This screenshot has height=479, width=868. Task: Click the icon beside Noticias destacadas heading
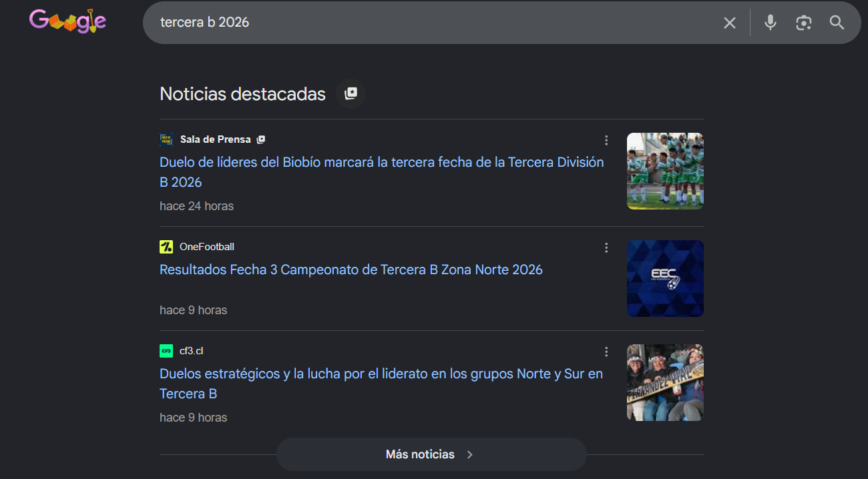click(x=351, y=94)
